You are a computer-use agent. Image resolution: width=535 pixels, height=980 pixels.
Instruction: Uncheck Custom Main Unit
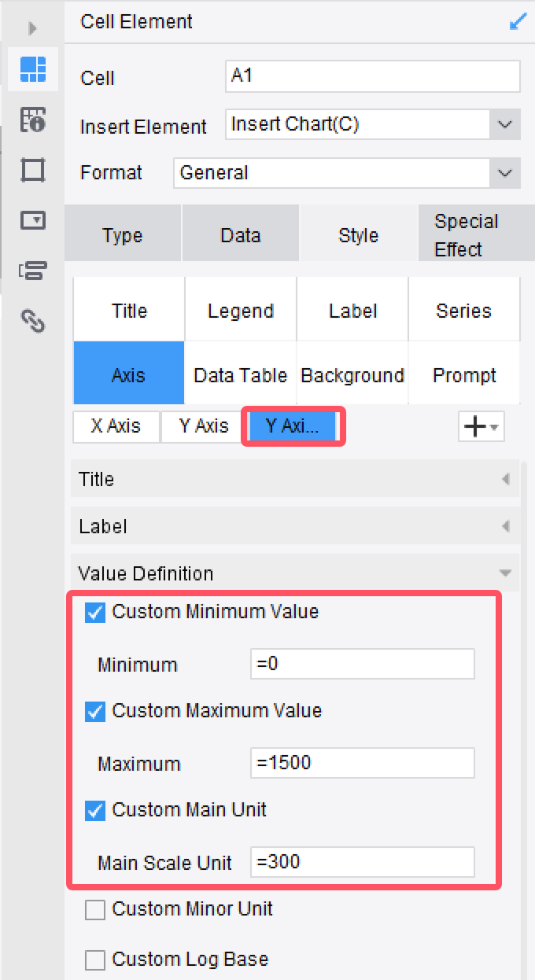pyautogui.click(x=95, y=810)
